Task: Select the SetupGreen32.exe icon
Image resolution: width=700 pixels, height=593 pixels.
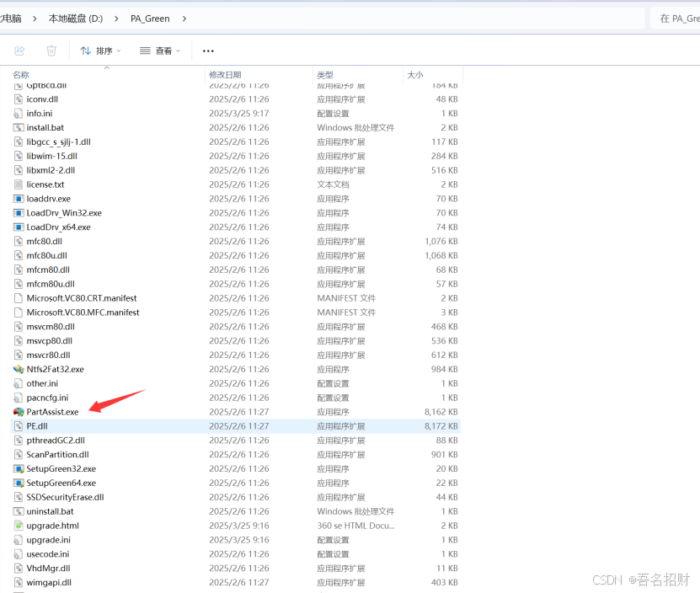Action: [x=19, y=469]
